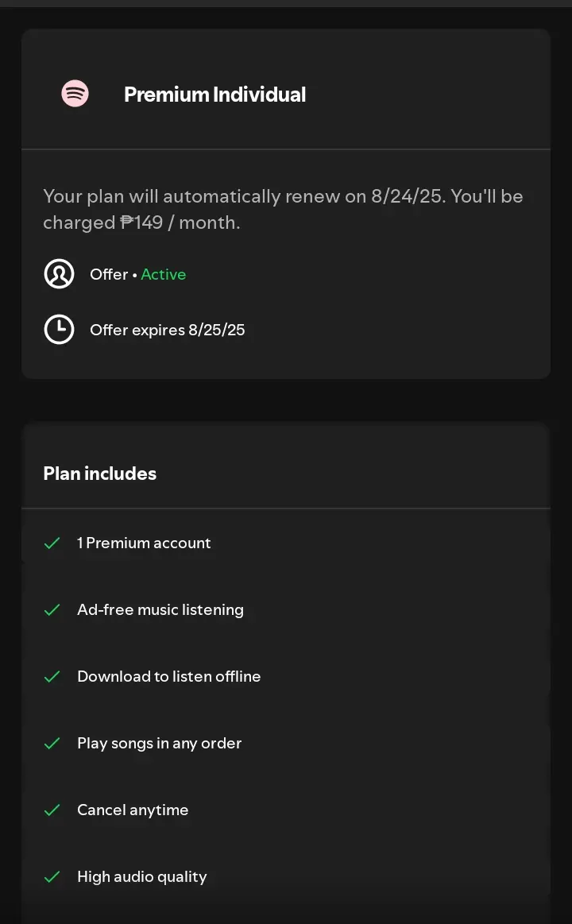Viewport: 572px width, 924px height.
Task: Click the checkmark beside Download to listen offline
Action: [x=52, y=676]
